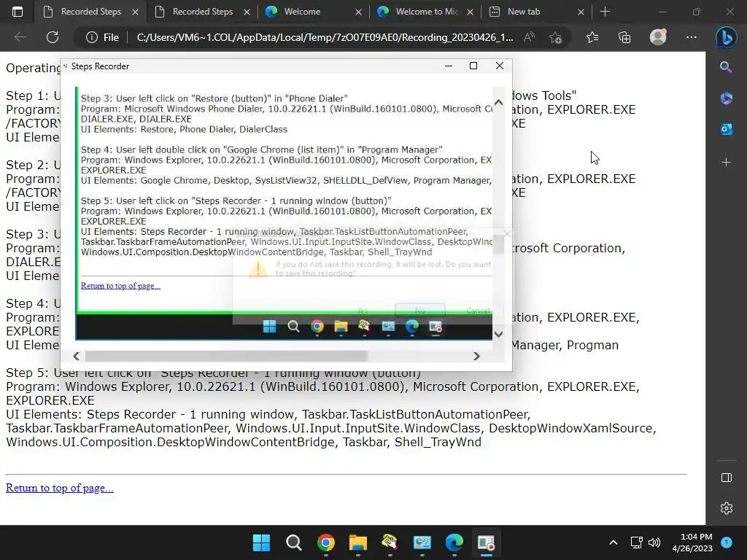Open File Explorer from the taskbar
The width and height of the screenshot is (747, 560).
tap(357, 542)
